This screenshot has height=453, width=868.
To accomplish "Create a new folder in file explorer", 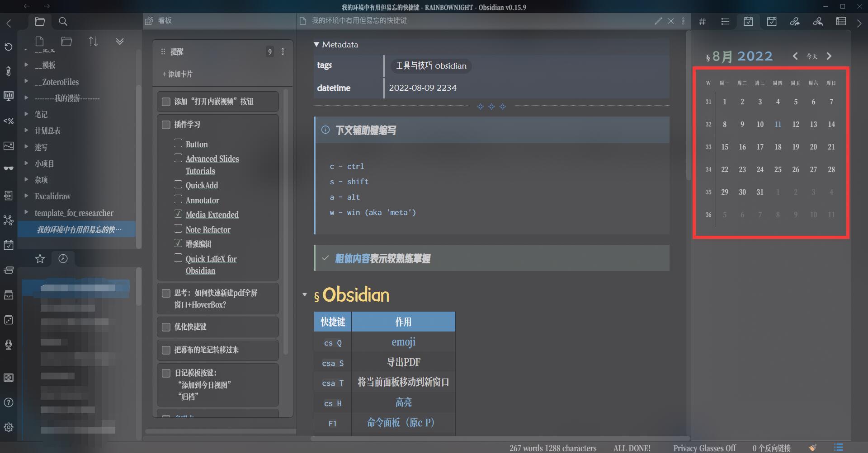I will pyautogui.click(x=66, y=42).
